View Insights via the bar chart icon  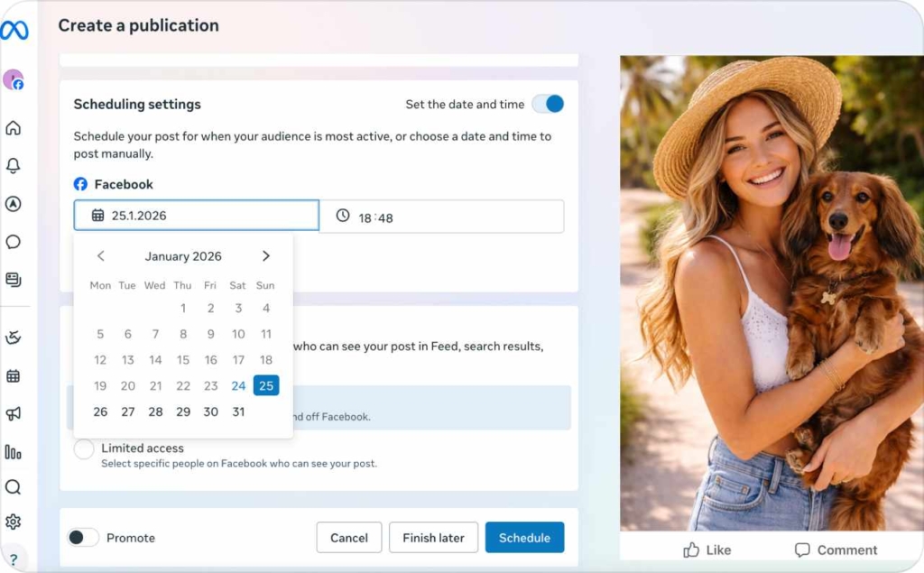pos(14,450)
